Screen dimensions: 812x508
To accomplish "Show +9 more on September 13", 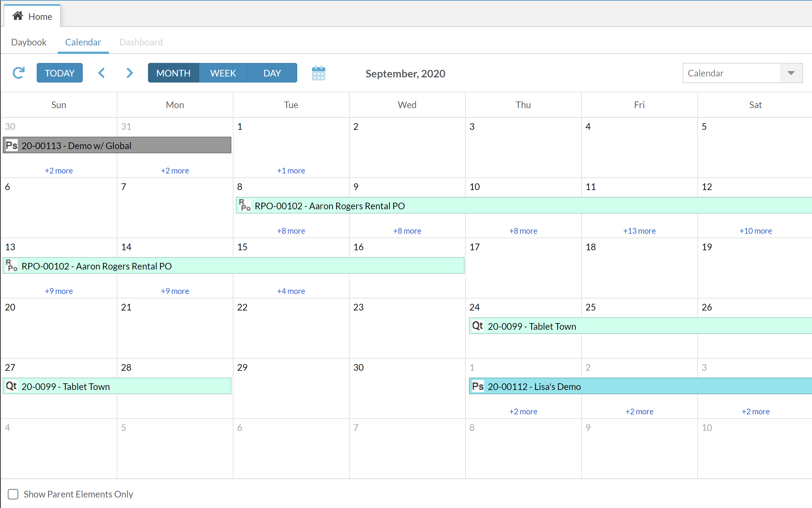I will [59, 291].
